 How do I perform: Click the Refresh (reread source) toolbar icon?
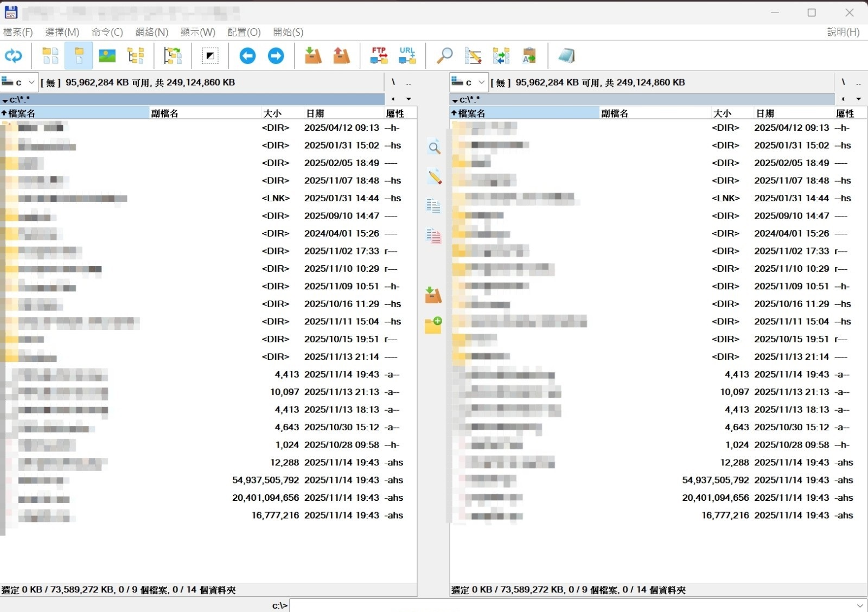(13, 55)
